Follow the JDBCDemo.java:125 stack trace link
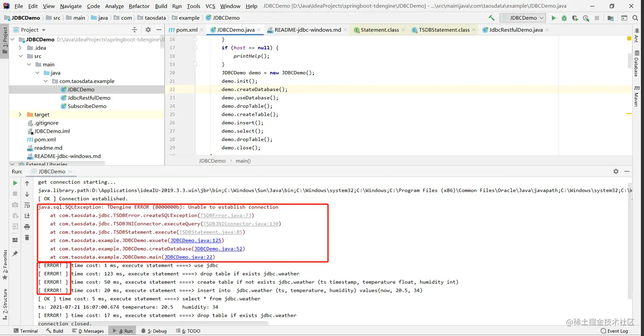 tap(195, 240)
